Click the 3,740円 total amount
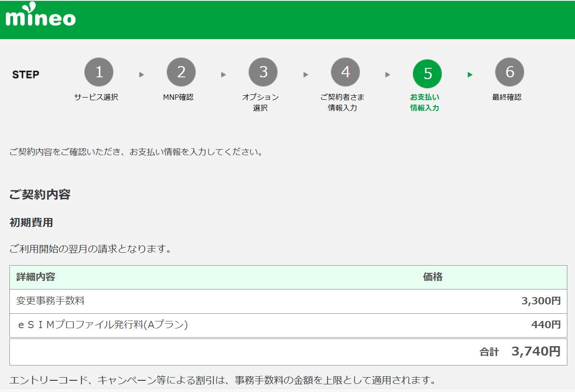The height and width of the screenshot is (392, 575). [x=536, y=352]
